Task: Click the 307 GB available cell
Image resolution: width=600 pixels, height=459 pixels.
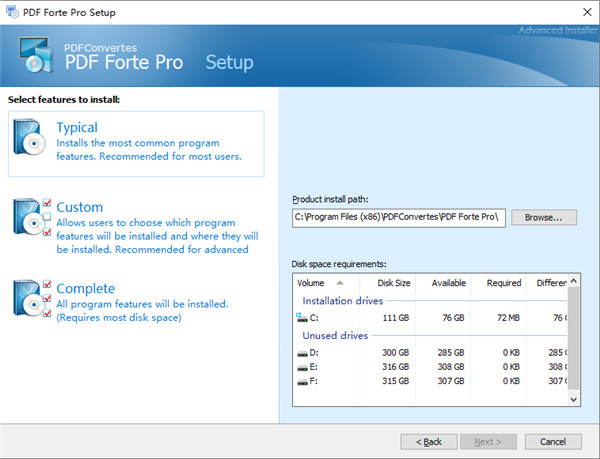Action: click(x=451, y=381)
